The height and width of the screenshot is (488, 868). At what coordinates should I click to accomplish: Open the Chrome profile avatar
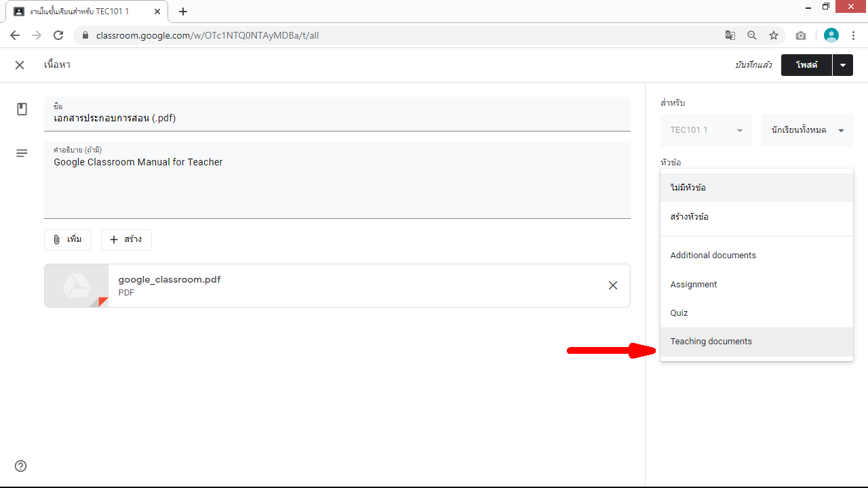pyautogui.click(x=831, y=35)
